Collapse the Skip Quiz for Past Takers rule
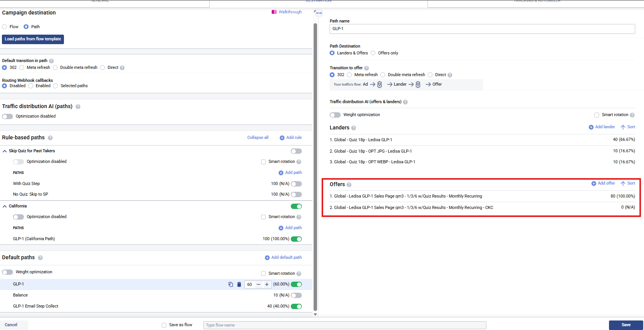Screen dimensions: 644x330 click(x=5, y=151)
